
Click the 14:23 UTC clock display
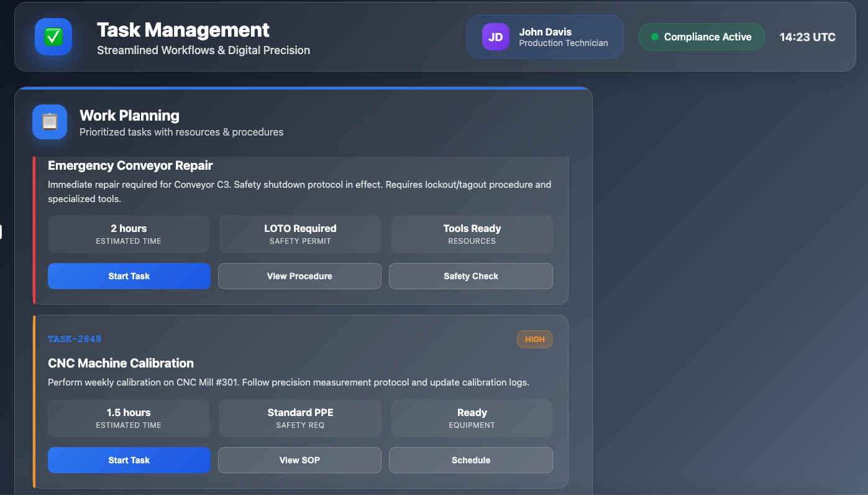tap(807, 37)
